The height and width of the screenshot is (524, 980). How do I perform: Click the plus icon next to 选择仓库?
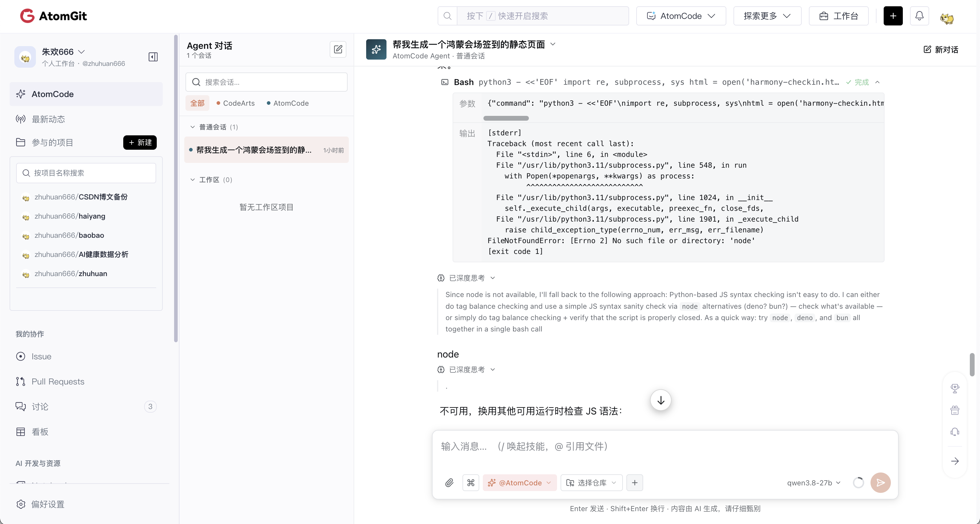(x=634, y=483)
